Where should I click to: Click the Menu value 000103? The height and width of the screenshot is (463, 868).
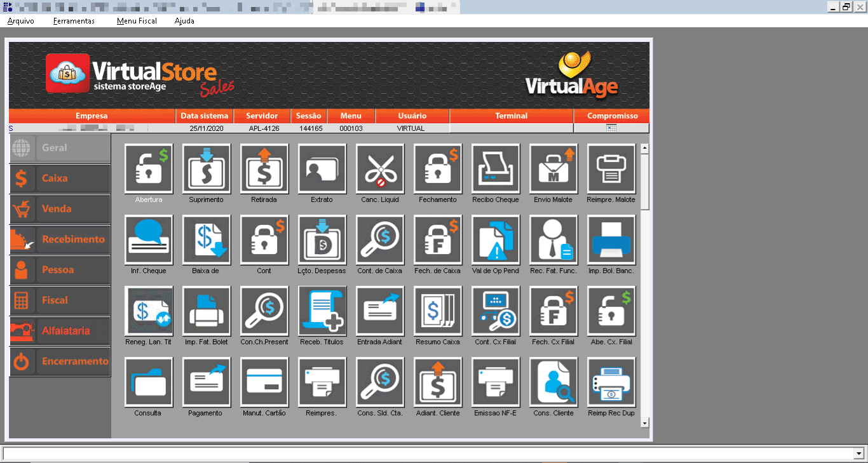click(351, 128)
